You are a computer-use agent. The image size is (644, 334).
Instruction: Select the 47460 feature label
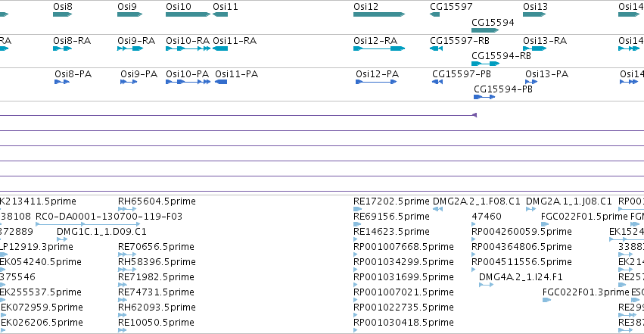(x=487, y=217)
